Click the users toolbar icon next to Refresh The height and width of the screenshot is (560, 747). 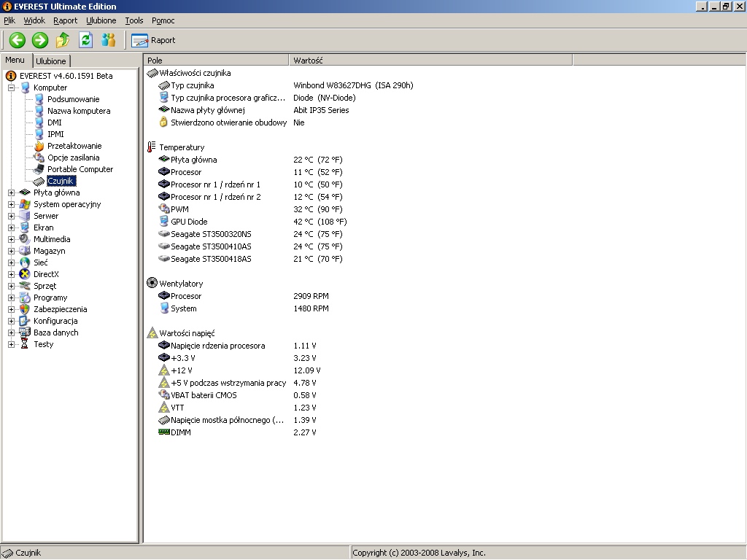click(x=109, y=40)
